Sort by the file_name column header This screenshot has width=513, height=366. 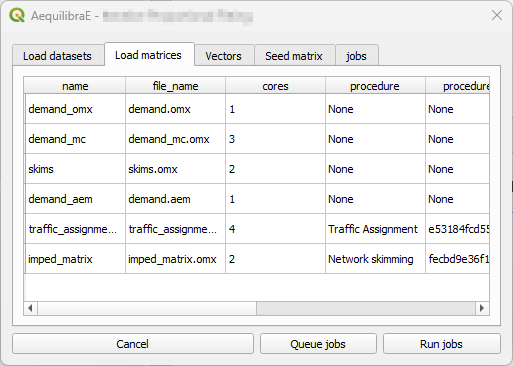click(175, 86)
